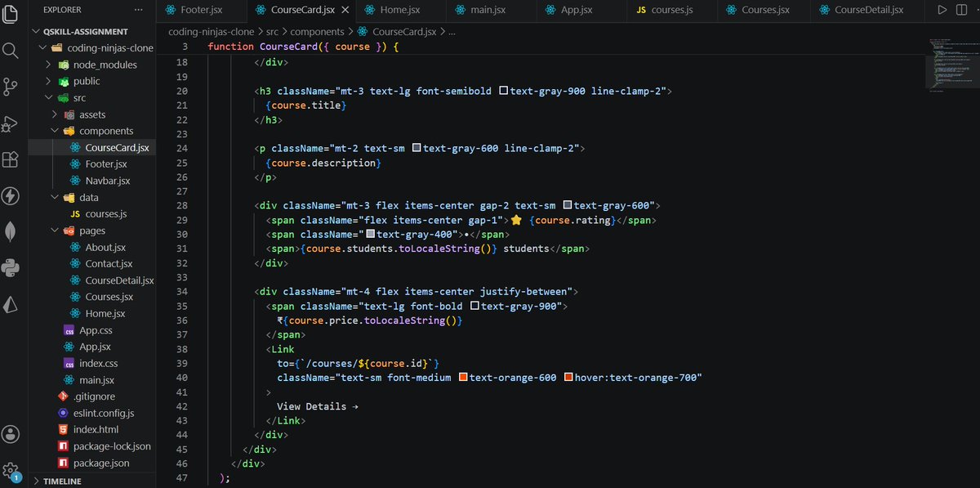
Task: Click the src breadcrumb
Action: (x=273, y=32)
